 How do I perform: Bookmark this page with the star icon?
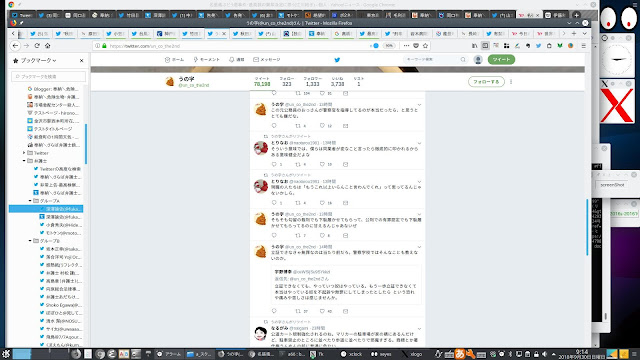tap(425, 46)
